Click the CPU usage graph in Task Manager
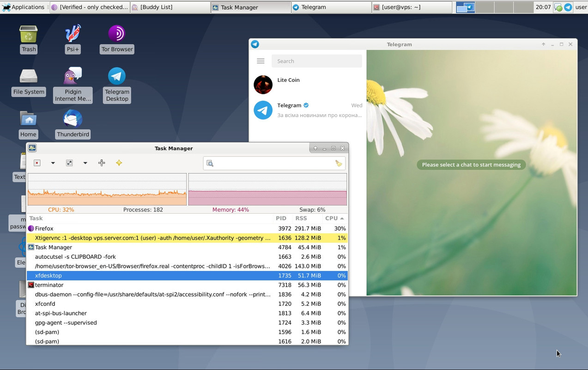Image resolution: width=588 pixels, height=370 pixels. (x=107, y=189)
